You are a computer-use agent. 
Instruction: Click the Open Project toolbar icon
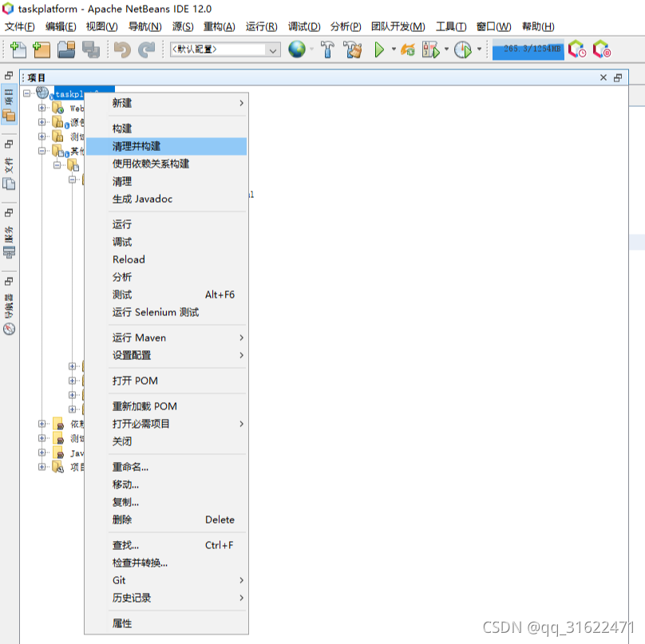point(66,49)
